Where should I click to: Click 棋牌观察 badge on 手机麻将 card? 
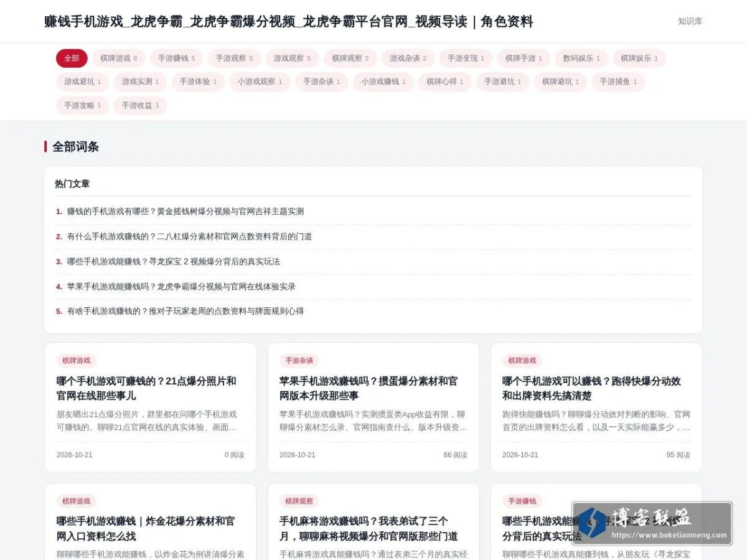(x=299, y=501)
